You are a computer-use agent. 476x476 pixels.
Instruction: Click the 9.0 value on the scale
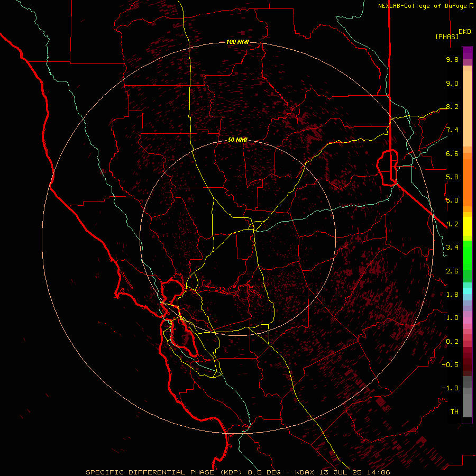[452, 83]
